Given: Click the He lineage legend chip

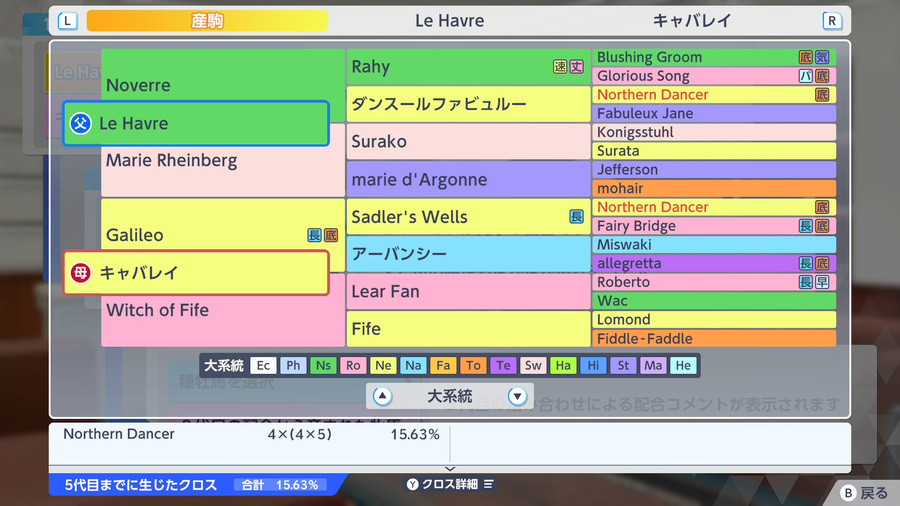Looking at the screenshot, I should click(683, 365).
